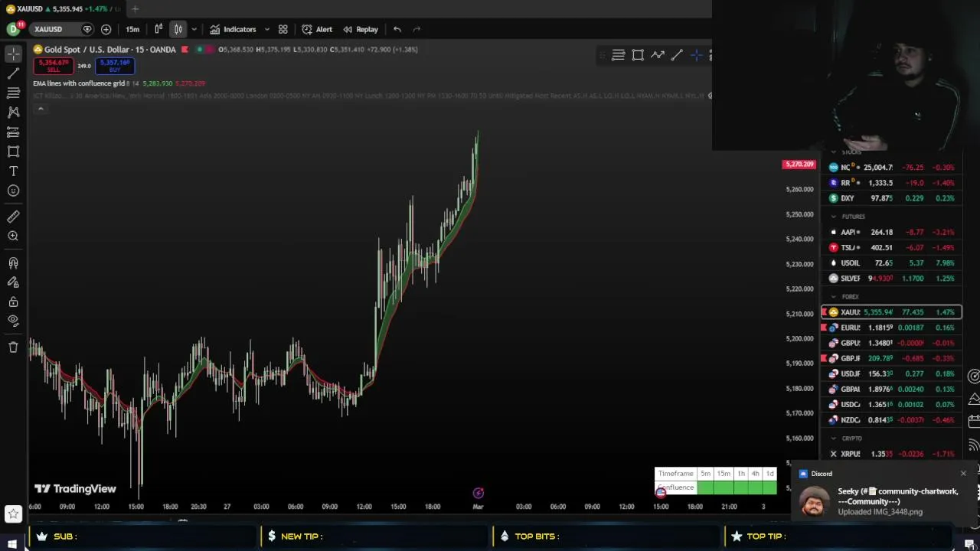Image resolution: width=980 pixels, height=551 pixels.
Task: Click the lightning event marker on time axis
Action: pos(479,493)
